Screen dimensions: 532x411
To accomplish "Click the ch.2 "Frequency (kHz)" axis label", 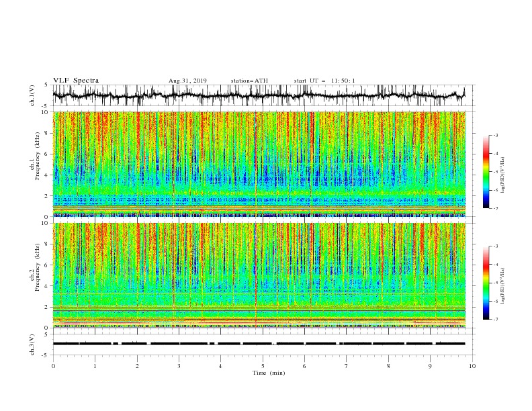I will point(38,267).
